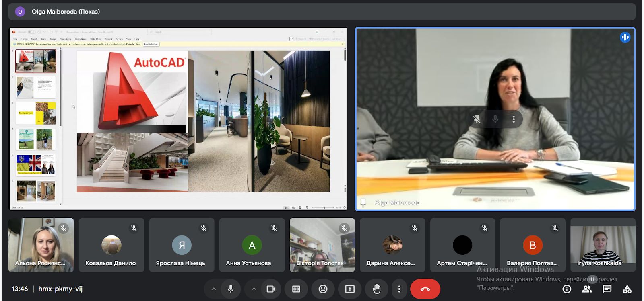Click mute icon on Olga Maiboroda's tile
Screen dimensions: 644x301
point(495,119)
